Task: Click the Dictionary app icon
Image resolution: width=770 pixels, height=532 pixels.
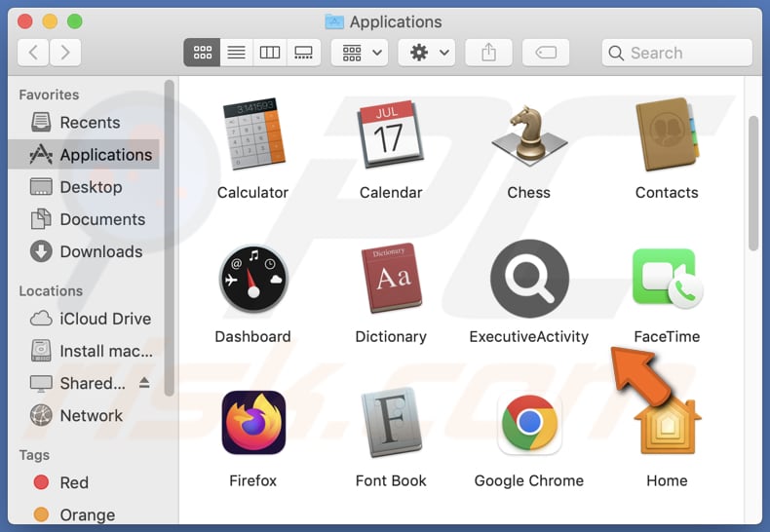Action: pos(392,278)
